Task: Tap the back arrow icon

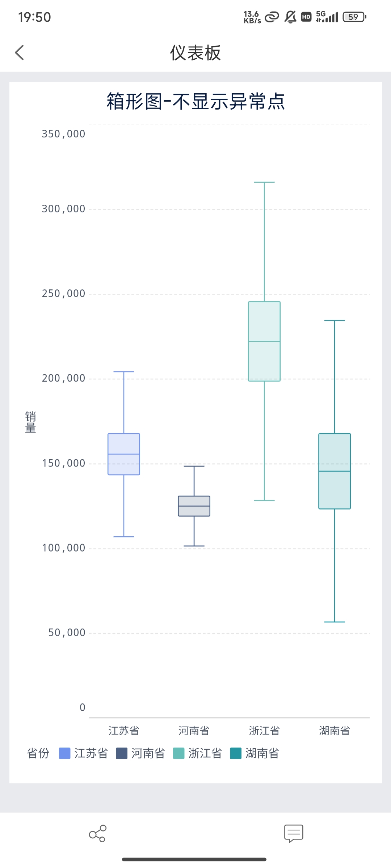Action: coord(20,53)
